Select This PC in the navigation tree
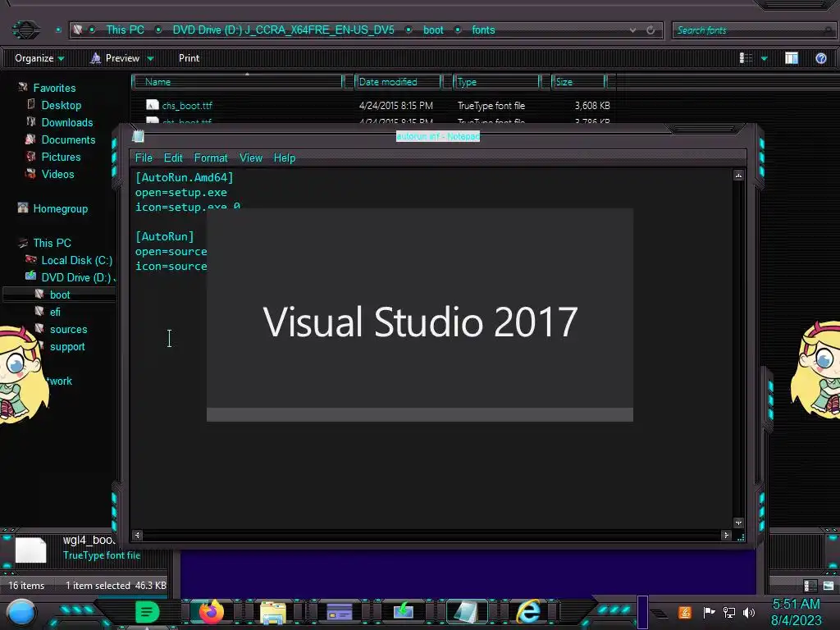This screenshot has width=840, height=630. (x=52, y=243)
